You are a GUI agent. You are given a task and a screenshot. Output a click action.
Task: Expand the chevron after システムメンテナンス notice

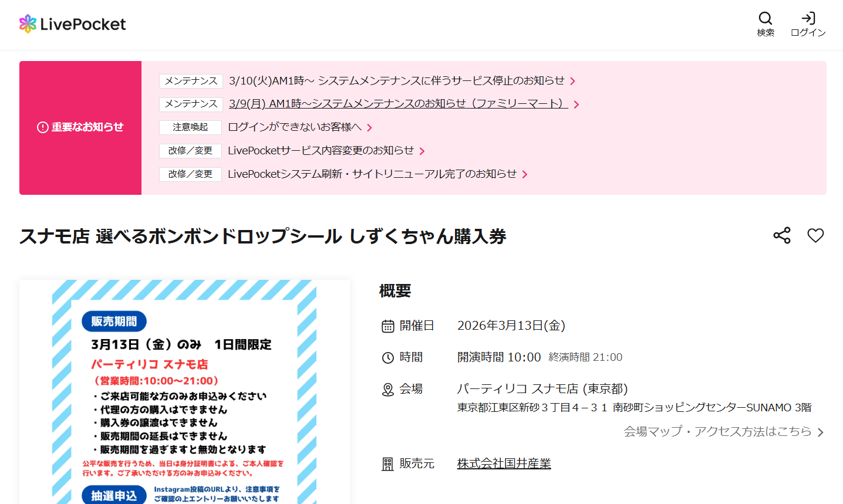[x=572, y=81]
